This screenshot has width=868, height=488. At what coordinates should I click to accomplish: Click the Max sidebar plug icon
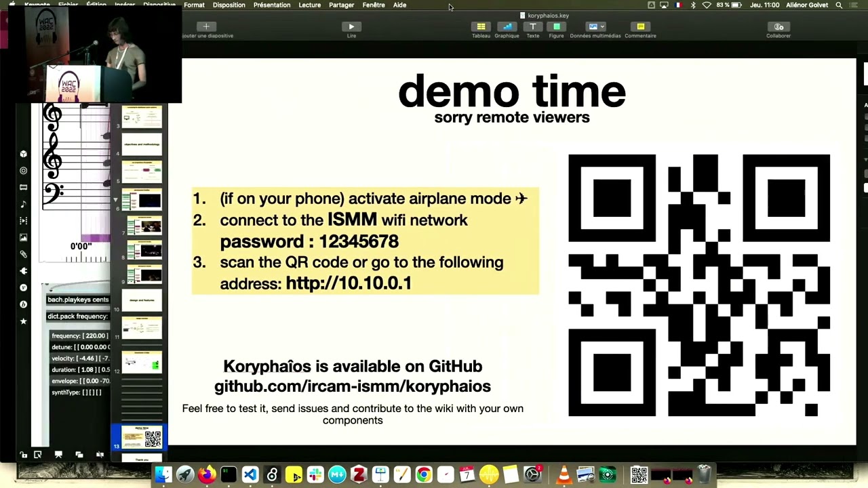pyautogui.click(x=23, y=270)
